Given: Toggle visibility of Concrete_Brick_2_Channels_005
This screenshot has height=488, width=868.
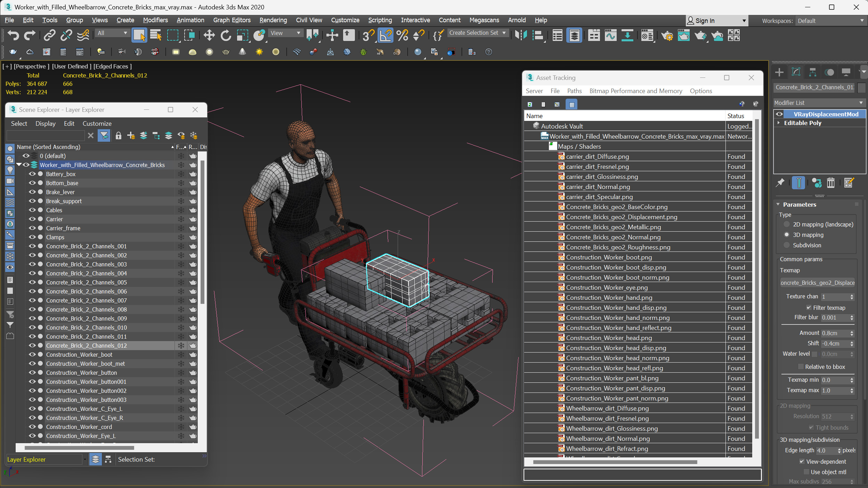Looking at the screenshot, I should pyautogui.click(x=32, y=282).
